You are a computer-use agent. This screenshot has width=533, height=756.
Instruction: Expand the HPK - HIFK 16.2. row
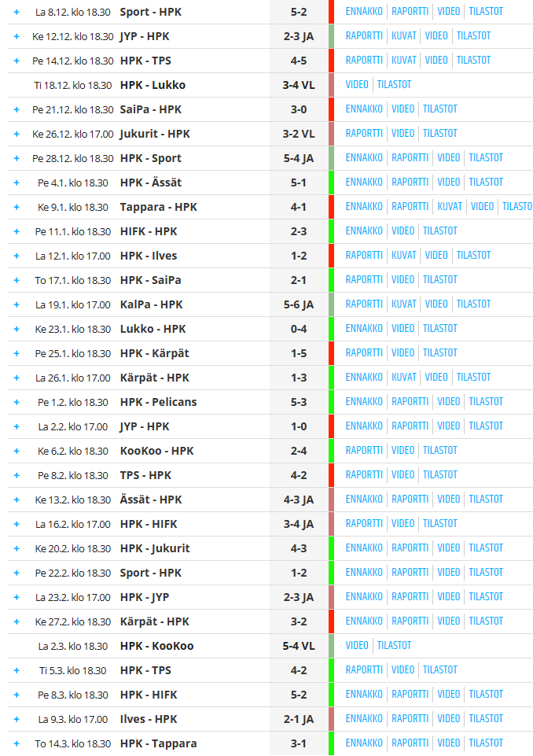(x=17, y=524)
